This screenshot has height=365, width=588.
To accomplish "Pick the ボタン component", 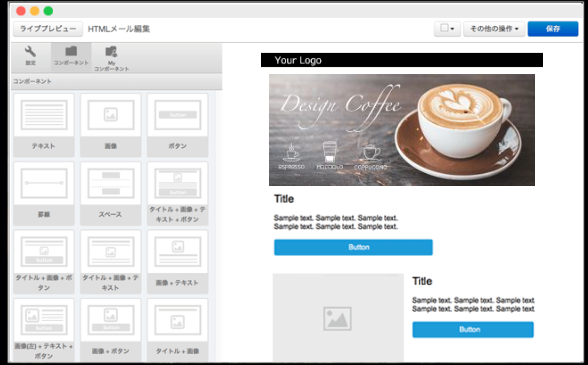I will tap(177, 125).
